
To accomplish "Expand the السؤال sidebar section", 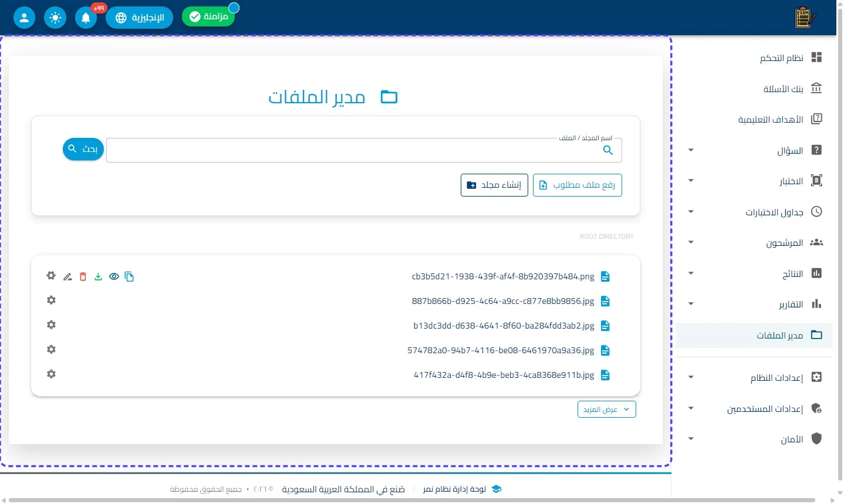I will (754, 151).
